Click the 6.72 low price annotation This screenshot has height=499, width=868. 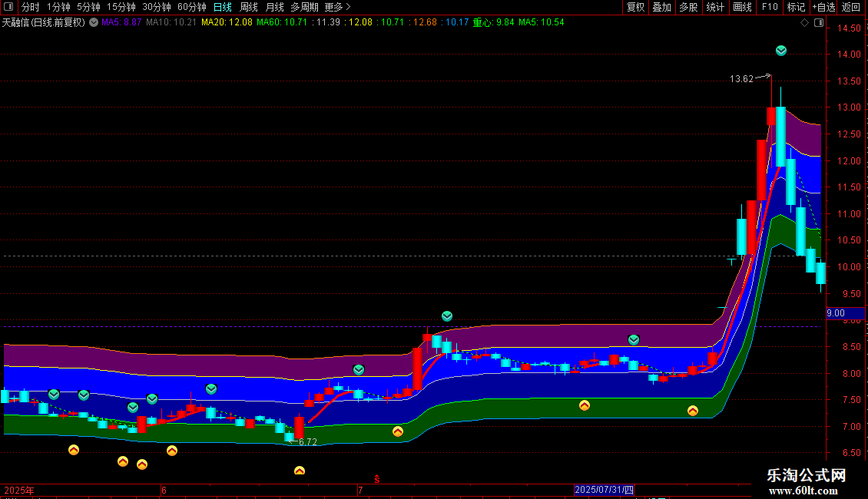[x=308, y=442]
